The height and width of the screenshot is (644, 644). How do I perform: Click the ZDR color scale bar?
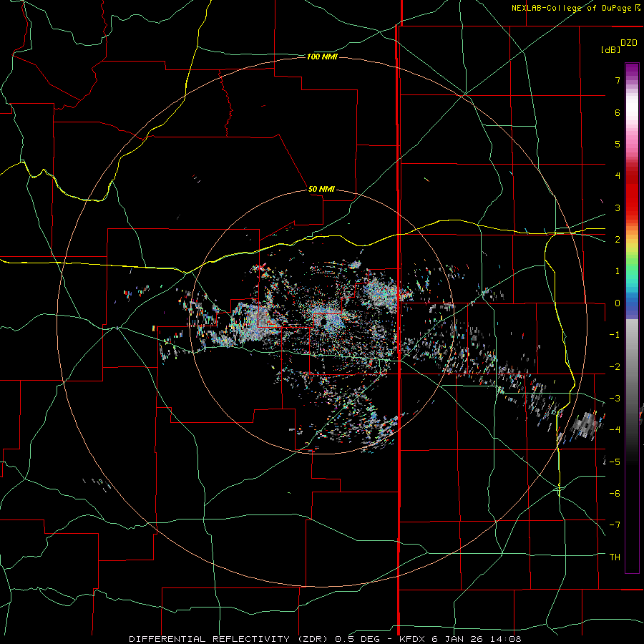pos(632,318)
